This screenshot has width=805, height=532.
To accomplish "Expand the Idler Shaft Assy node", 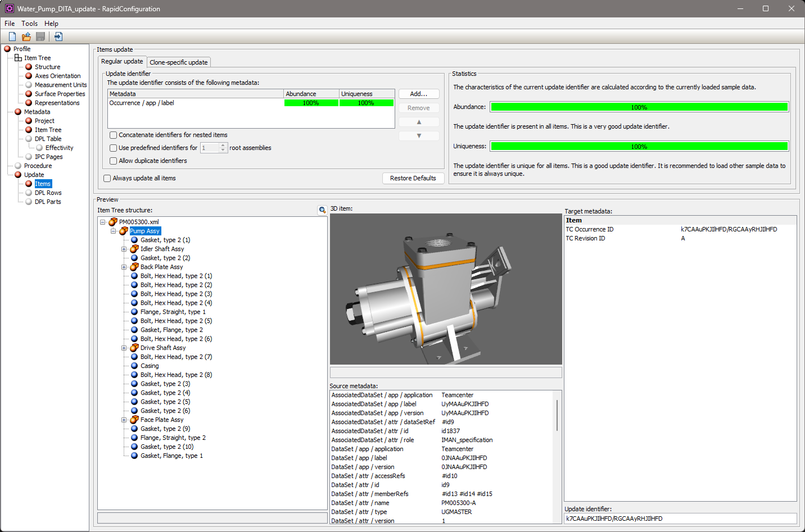I will tap(124, 249).
